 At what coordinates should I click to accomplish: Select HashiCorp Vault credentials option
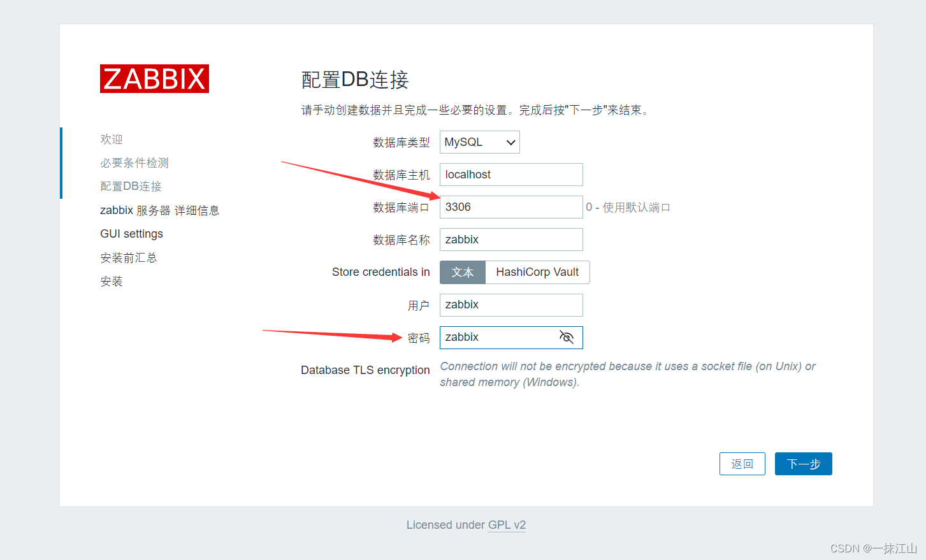click(537, 272)
